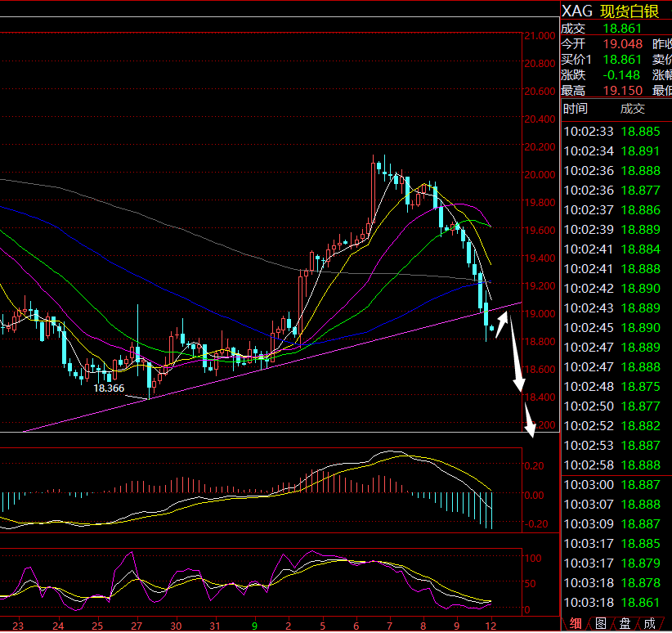Click date label 27 on time axis
The width and height of the screenshot is (672, 633).
137,626
